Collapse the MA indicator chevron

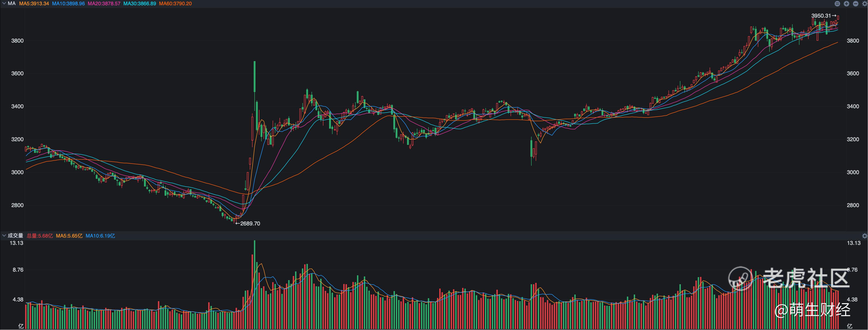4,3
